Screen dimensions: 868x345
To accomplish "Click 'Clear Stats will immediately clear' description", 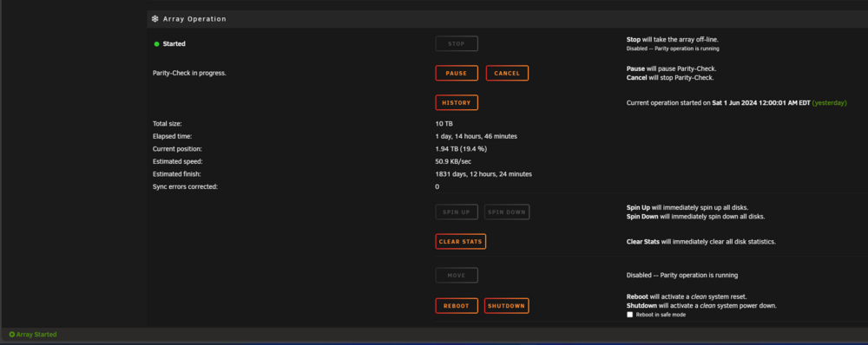I will click(701, 242).
